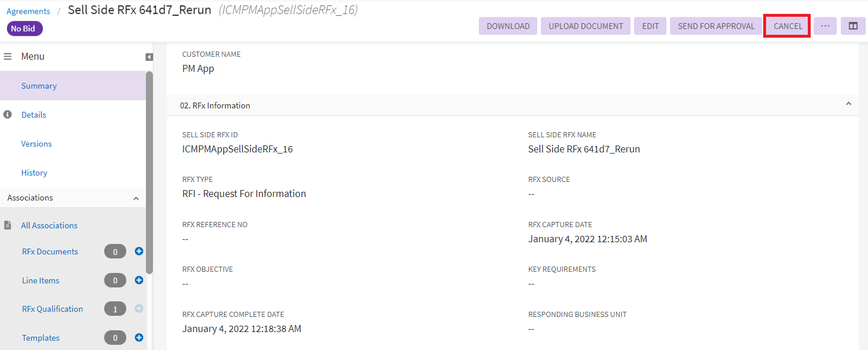The height and width of the screenshot is (350, 868).
Task: Click the All Associations document icon
Action: [x=8, y=225]
